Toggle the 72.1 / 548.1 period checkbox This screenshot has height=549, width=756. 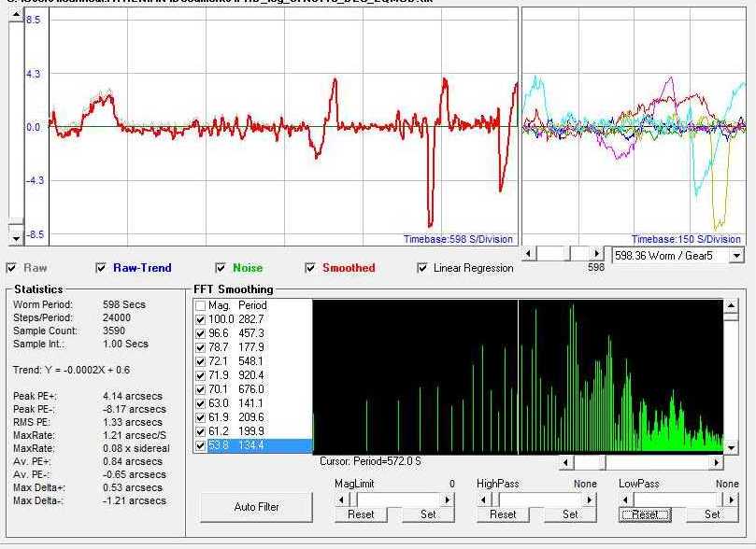(x=201, y=361)
